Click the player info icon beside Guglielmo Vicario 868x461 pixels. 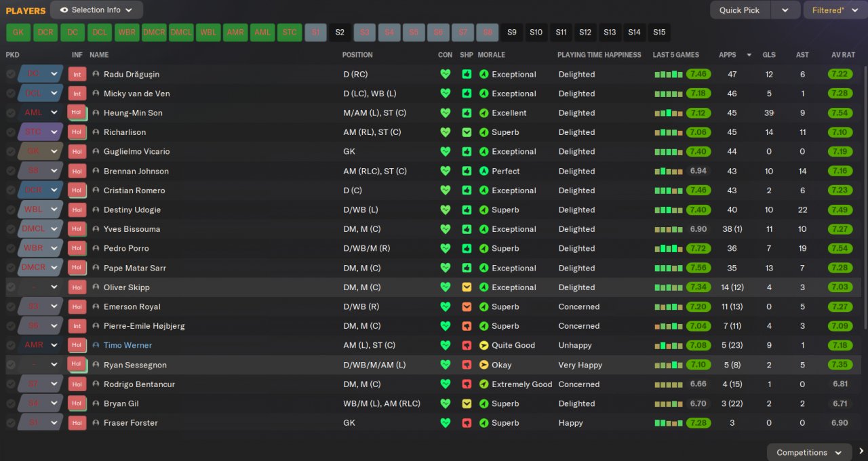[96, 152]
